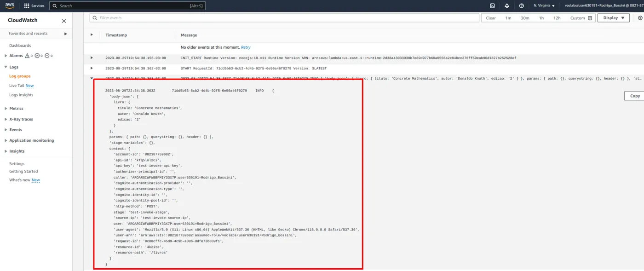Open the CloudShell terminal icon
This screenshot has width=644, height=271.
[x=492, y=6]
